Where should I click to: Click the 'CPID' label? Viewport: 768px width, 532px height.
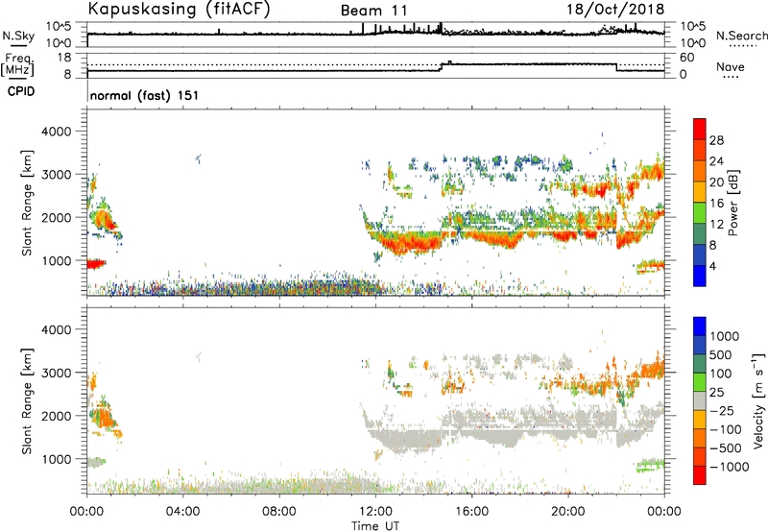21,91
